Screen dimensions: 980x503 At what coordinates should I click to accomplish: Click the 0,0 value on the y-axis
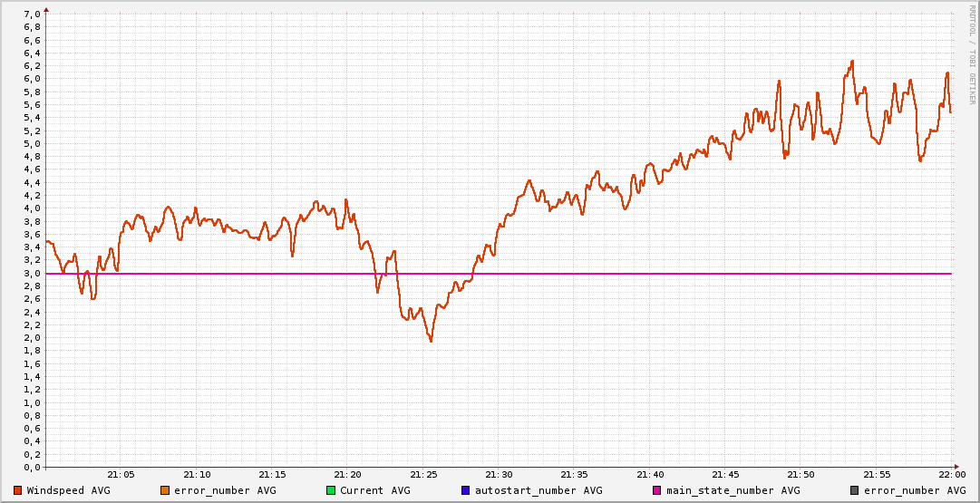point(31,468)
